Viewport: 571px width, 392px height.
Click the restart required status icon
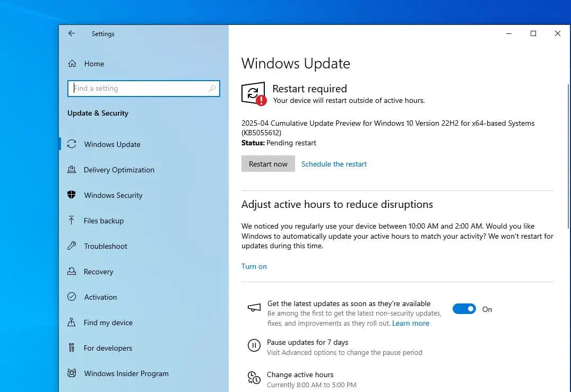pos(254,93)
